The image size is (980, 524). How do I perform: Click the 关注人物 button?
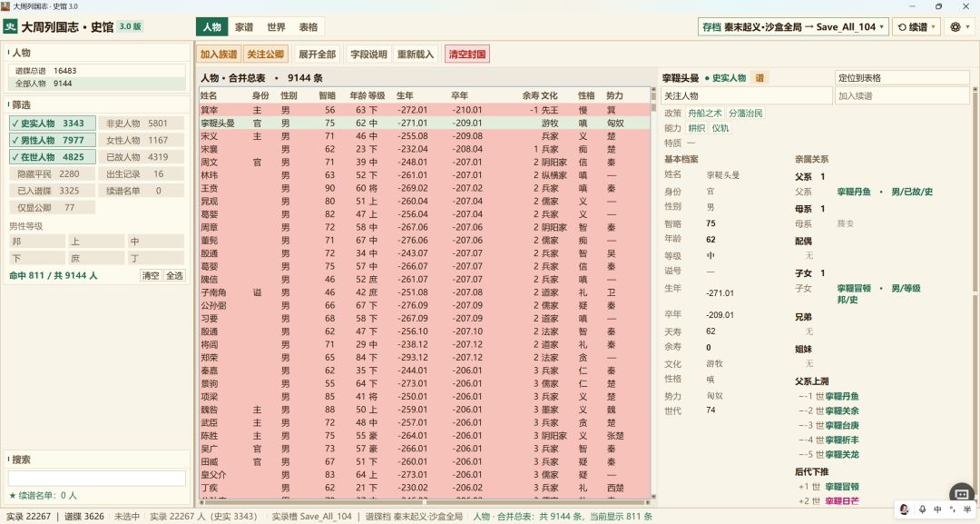746,95
